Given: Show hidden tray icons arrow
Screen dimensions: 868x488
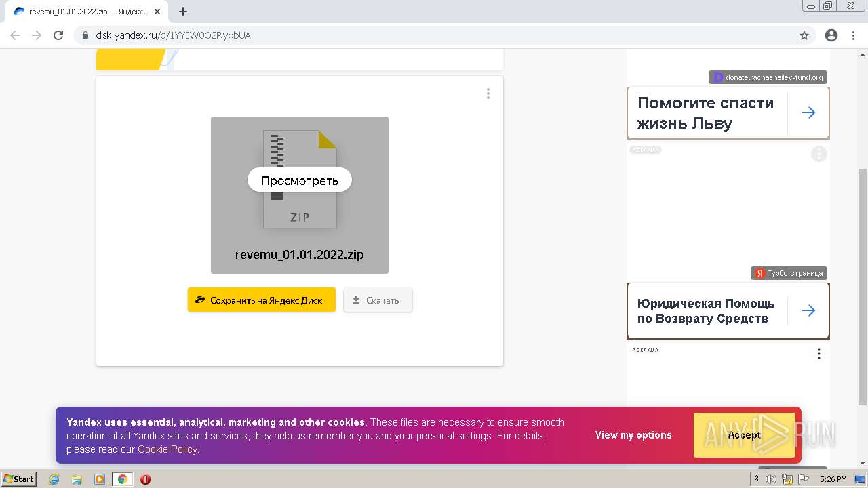Looking at the screenshot, I should [x=755, y=479].
